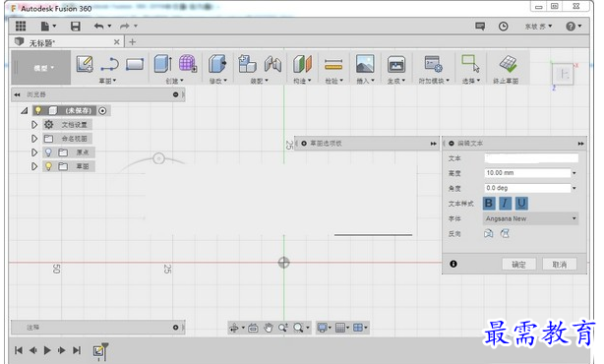The image size is (604, 364).
Task: Toggle visibility bulb of Sketches folder
Action: [x=48, y=166]
